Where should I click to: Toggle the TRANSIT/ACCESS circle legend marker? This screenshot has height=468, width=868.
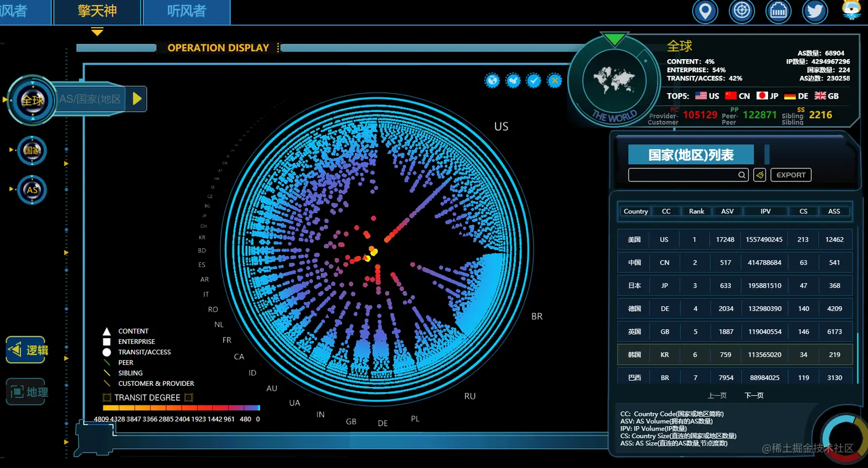click(x=107, y=352)
